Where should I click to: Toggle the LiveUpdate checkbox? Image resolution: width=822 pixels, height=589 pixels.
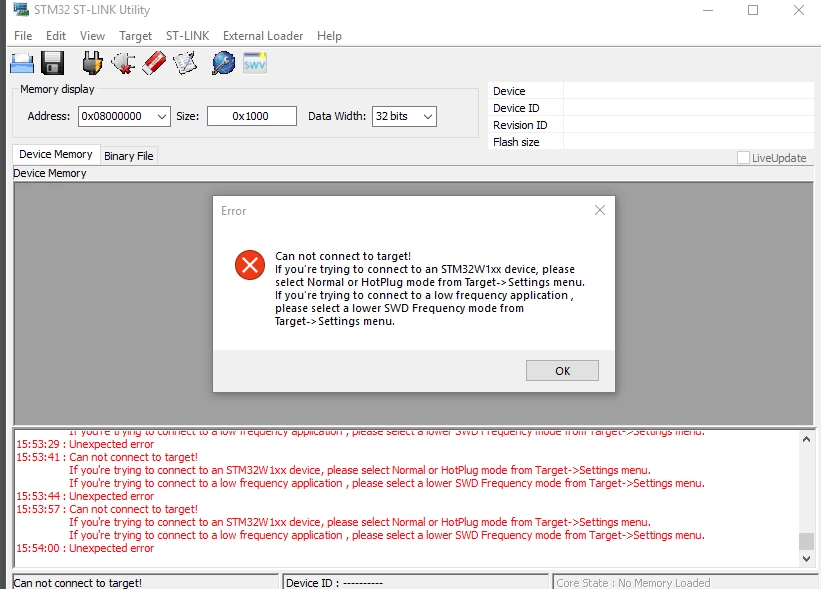tap(743, 158)
